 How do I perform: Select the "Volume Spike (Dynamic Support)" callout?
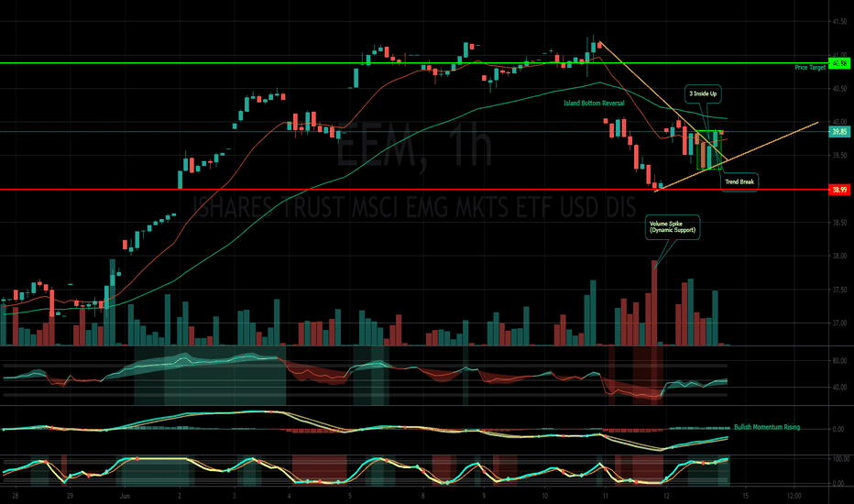(673, 226)
